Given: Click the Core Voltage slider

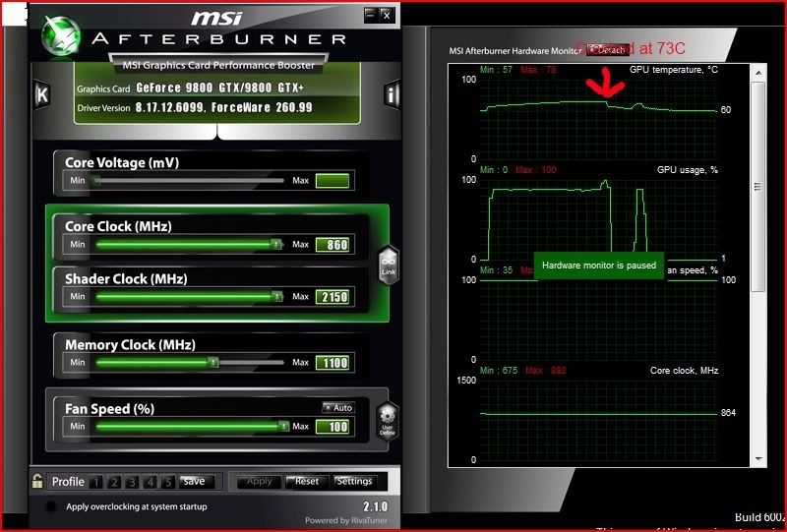Looking at the screenshot, I should coord(188,181).
